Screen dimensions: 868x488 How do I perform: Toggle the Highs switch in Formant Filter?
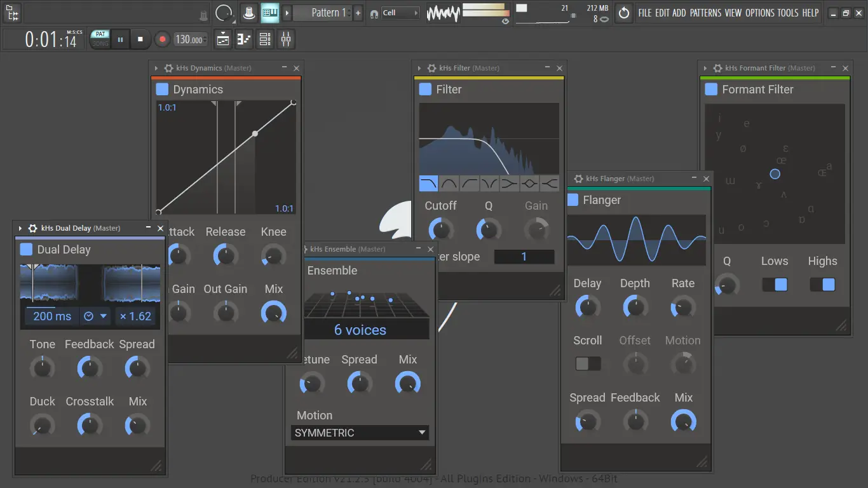pos(822,285)
